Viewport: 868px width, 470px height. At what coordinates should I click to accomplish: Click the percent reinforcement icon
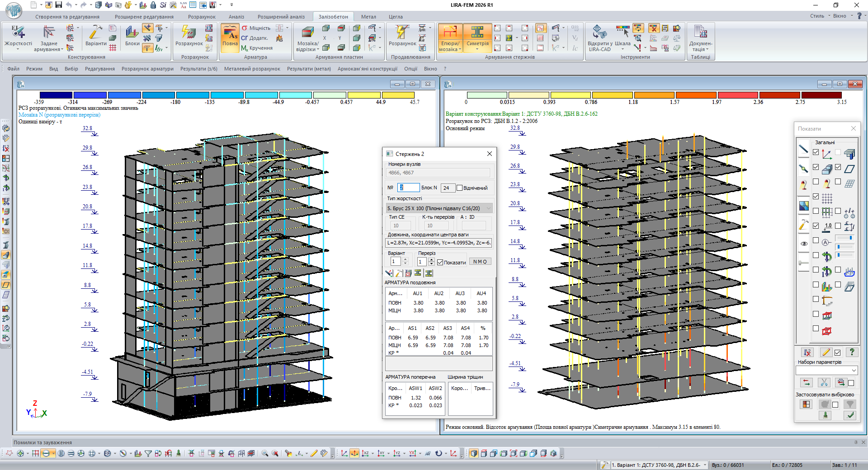[x=540, y=28]
